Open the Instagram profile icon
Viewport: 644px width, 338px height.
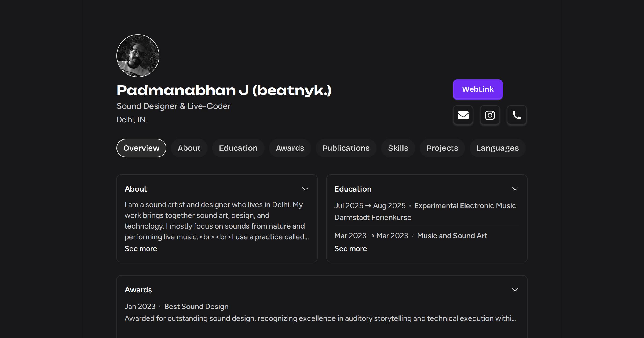(490, 115)
